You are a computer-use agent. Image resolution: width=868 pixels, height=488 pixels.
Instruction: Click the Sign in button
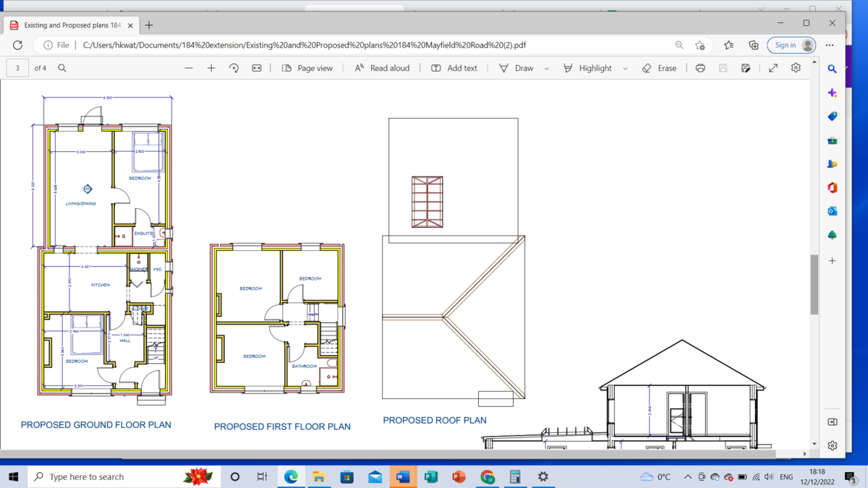pos(785,45)
